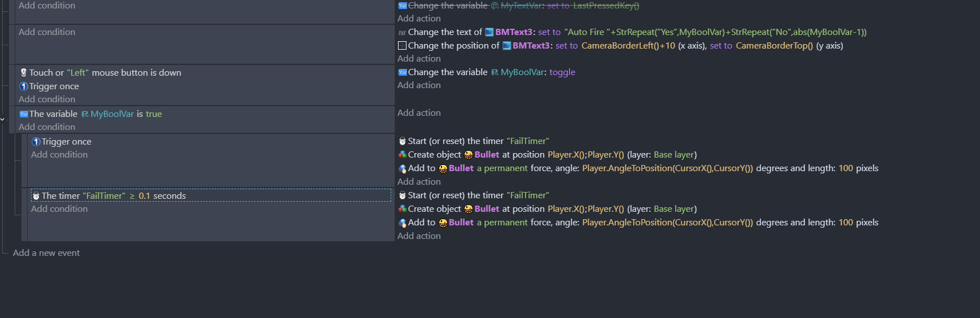Viewport: 980px width, 318px height.
Task: Click the 'true' value in the MyBoolVar condition
Action: point(154,114)
